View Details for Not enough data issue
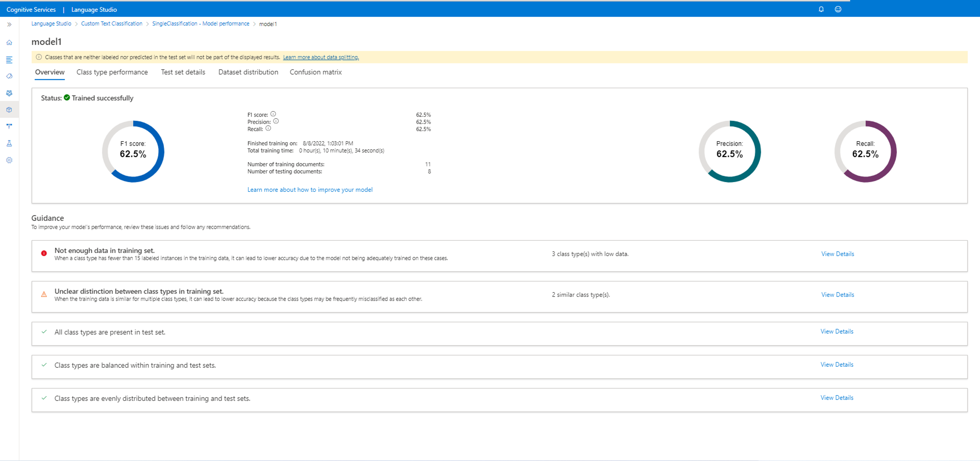This screenshot has width=980, height=461. [x=837, y=254]
